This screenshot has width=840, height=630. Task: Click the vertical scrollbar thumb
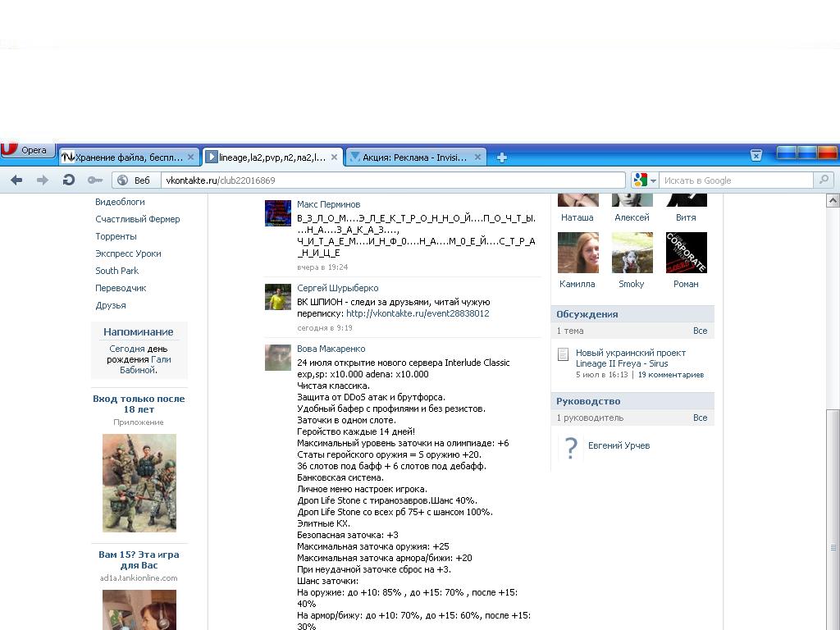[x=833, y=519]
